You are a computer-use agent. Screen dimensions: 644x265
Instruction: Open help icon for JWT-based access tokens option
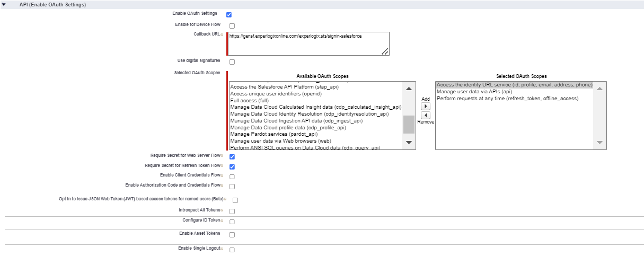pos(225,200)
